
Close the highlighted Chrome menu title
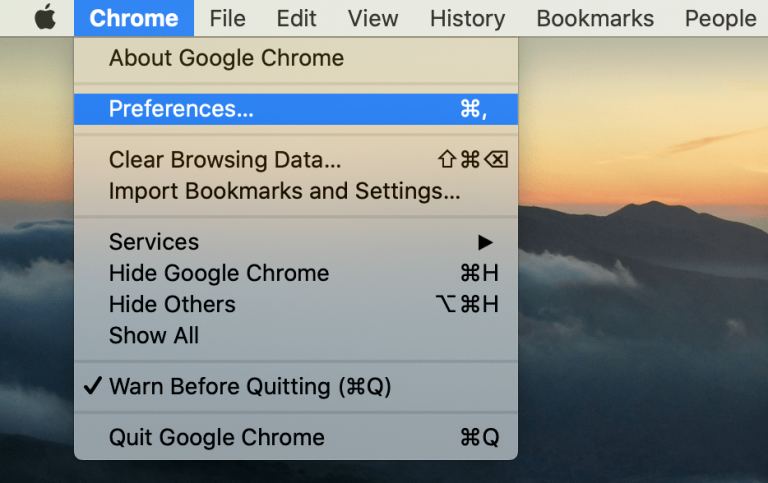[x=134, y=18]
